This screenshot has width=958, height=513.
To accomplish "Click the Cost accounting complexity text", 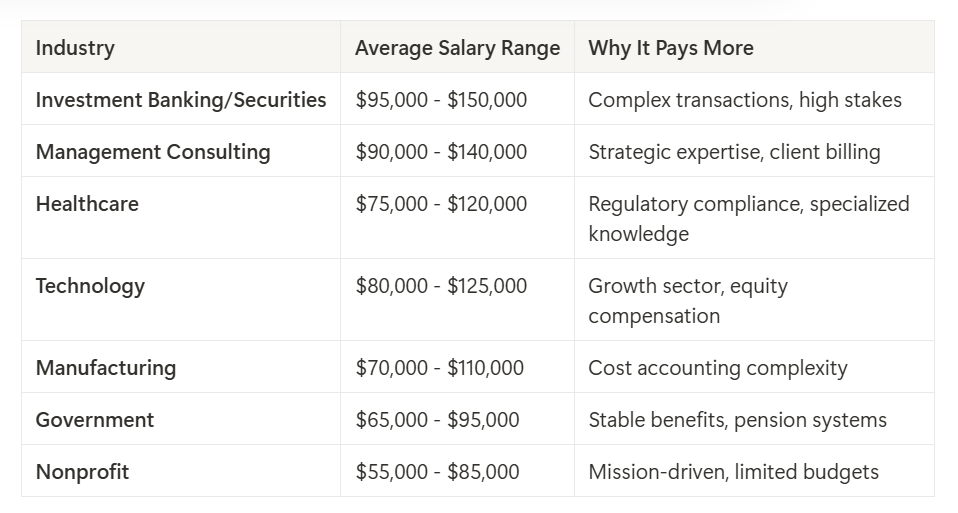I will click(717, 368).
